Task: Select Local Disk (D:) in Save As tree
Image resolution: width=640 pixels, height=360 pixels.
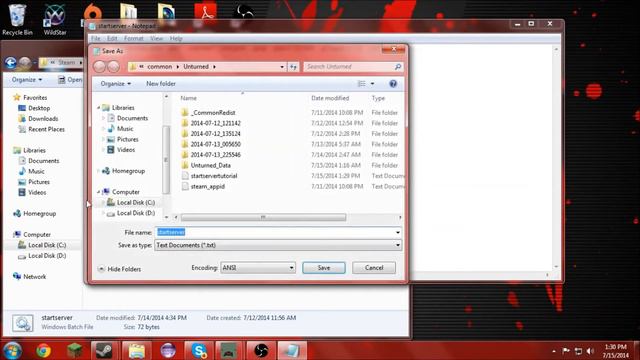Action: point(131,213)
